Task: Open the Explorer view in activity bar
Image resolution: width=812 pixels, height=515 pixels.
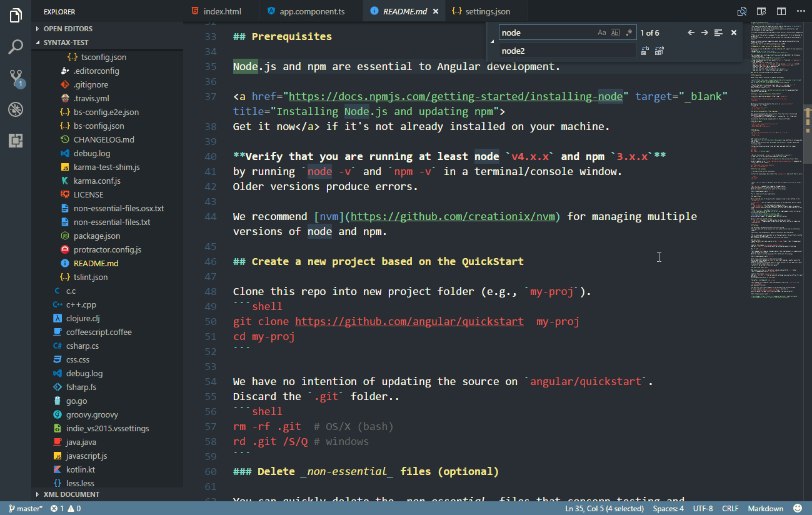Action: coord(16,15)
